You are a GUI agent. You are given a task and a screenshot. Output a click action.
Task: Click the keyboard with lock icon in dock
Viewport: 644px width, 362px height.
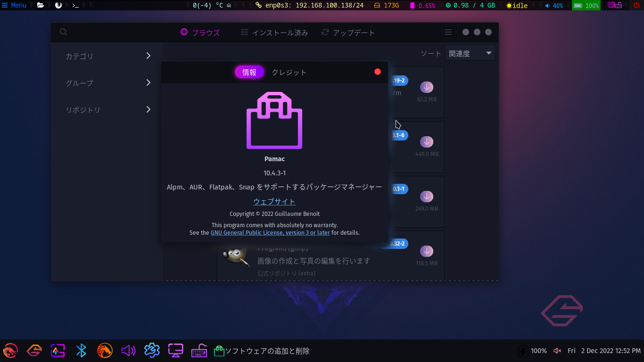[199, 351]
